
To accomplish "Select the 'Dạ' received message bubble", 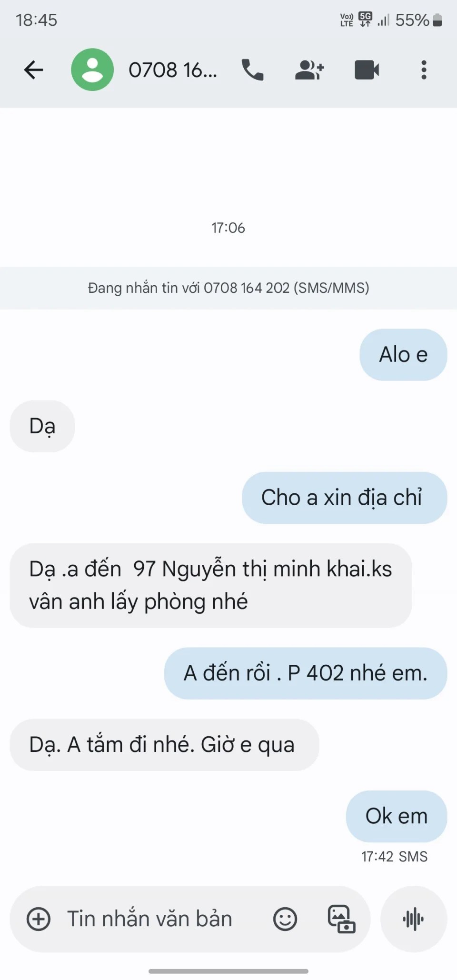I will tap(42, 426).
